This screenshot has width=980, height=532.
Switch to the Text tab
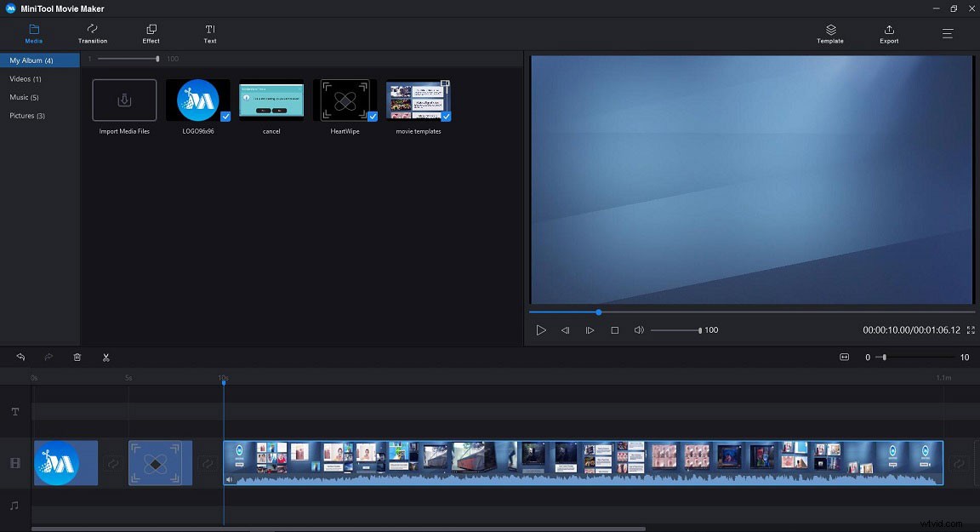coord(209,34)
